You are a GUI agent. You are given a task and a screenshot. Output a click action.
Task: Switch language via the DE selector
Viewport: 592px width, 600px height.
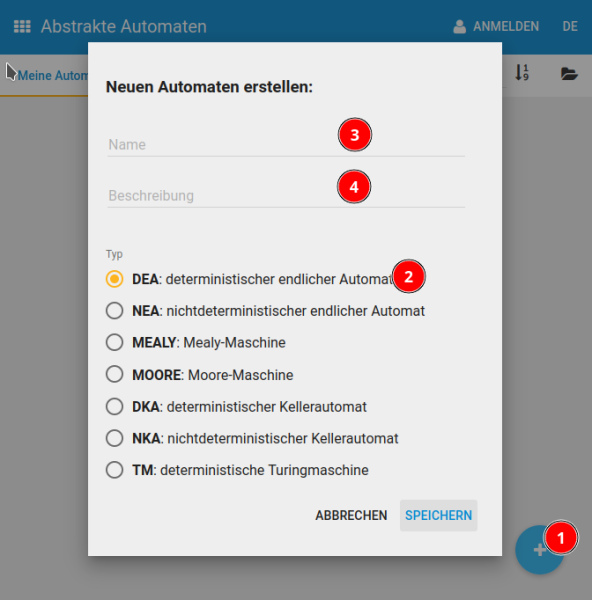tap(570, 26)
